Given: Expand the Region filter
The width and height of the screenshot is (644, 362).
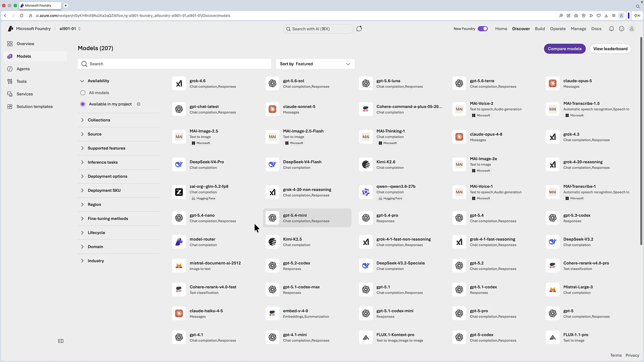Looking at the screenshot, I should pos(82,204).
